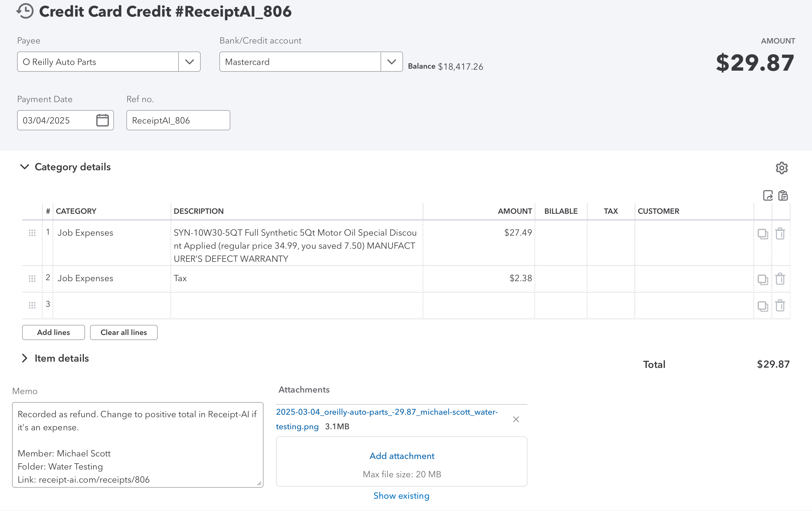Click the drag handle on line 1
This screenshot has height=511, width=812.
click(32, 233)
